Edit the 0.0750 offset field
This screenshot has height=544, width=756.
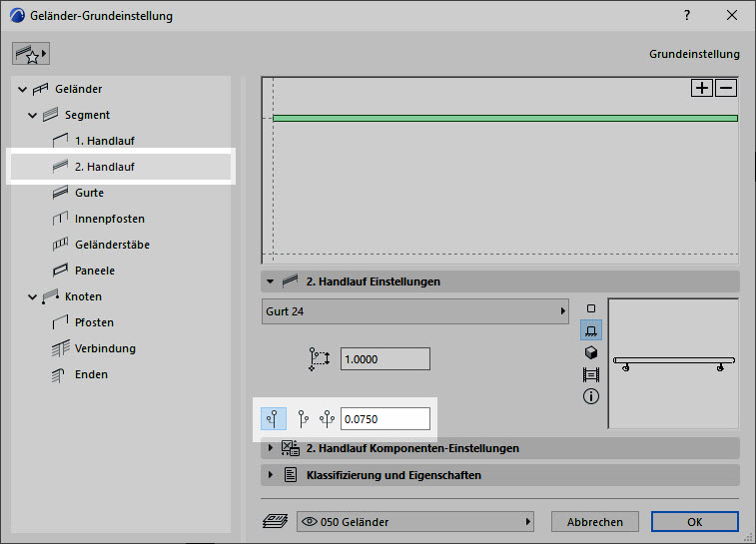[x=385, y=418]
